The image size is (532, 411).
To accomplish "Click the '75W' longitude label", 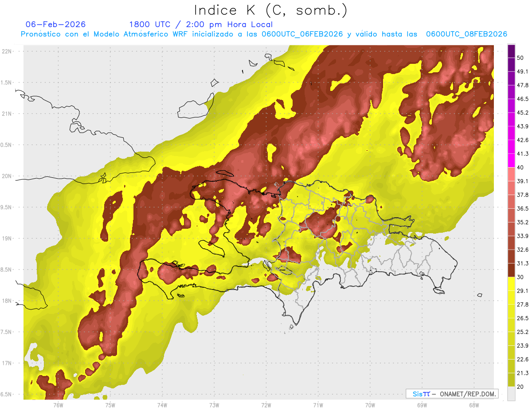I will [110, 405].
